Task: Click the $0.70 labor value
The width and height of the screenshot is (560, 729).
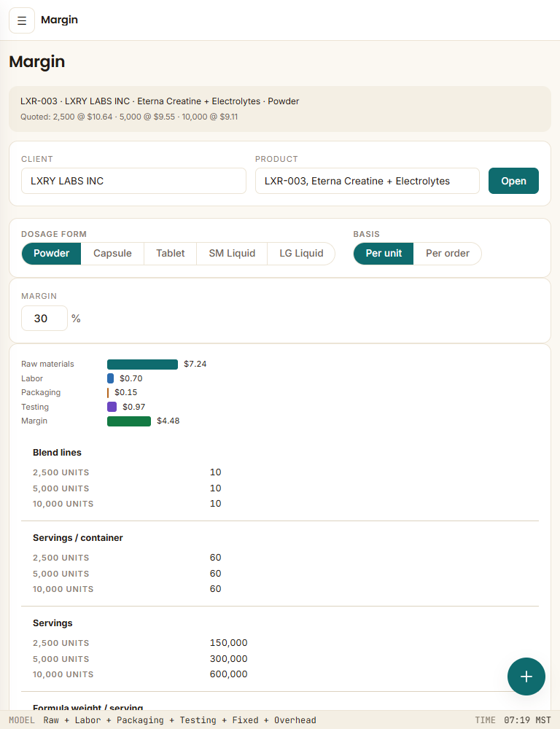Action: 131,378
